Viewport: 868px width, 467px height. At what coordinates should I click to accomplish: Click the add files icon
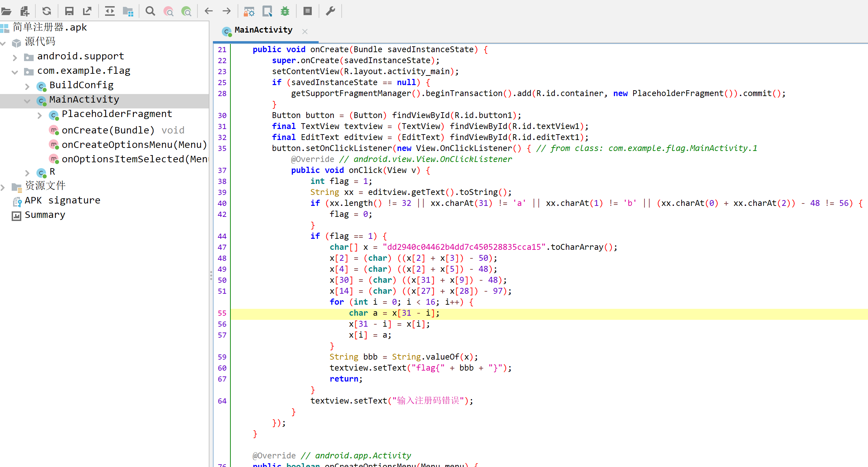25,11
